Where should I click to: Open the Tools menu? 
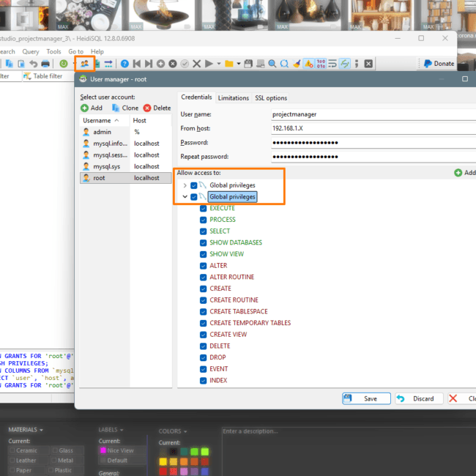pos(53,51)
